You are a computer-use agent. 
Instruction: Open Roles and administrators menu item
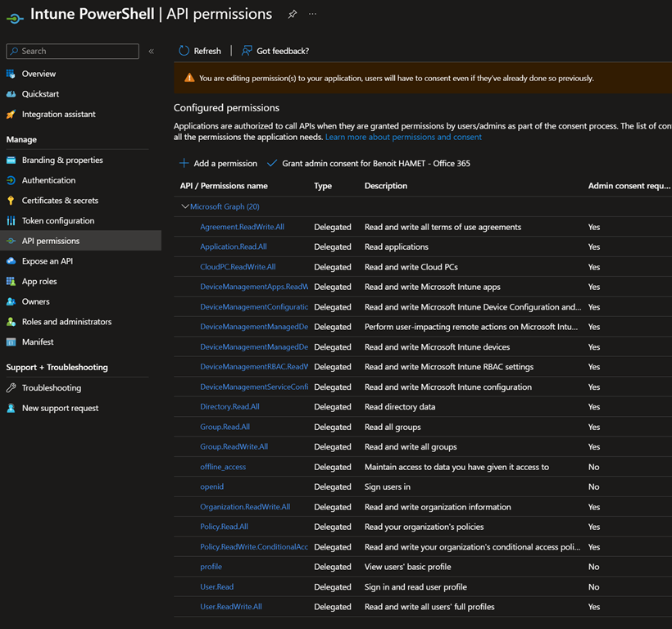[x=66, y=322]
